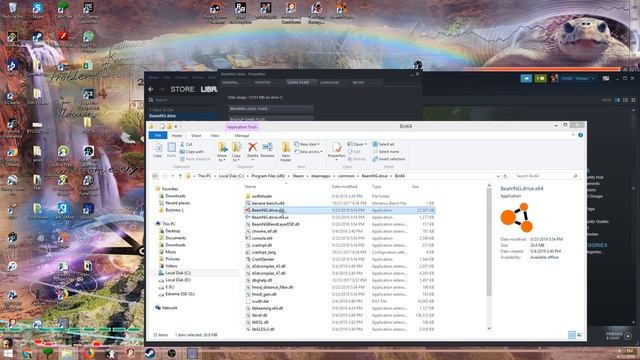
Task: Sort files by Date modified column
Action: (x=344, y=187)
